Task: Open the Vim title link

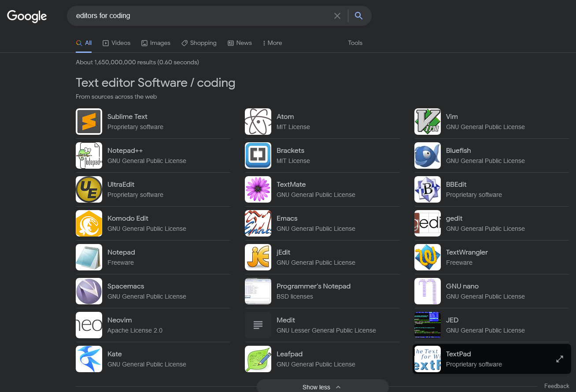Action: click(x=452, y=117)
